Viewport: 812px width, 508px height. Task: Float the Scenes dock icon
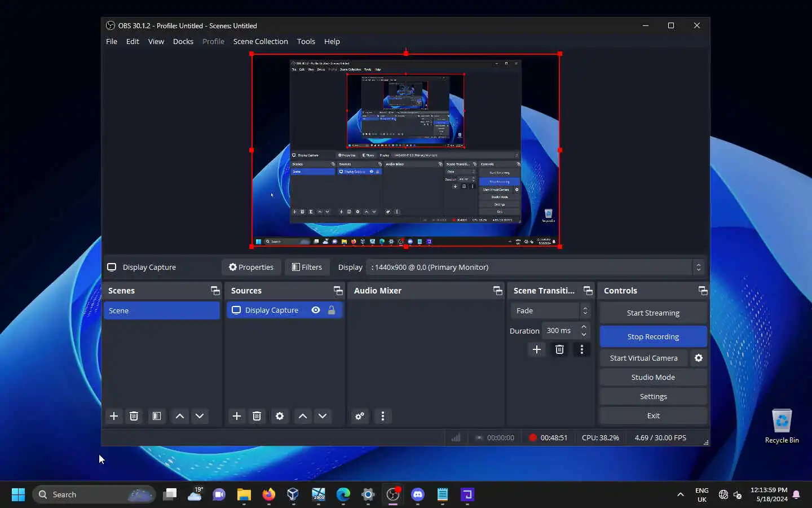[215, 291]
